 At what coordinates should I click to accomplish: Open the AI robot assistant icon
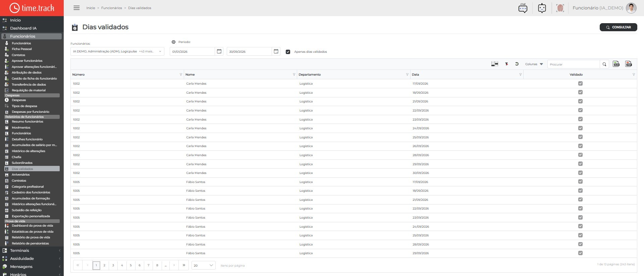point(542,8)
